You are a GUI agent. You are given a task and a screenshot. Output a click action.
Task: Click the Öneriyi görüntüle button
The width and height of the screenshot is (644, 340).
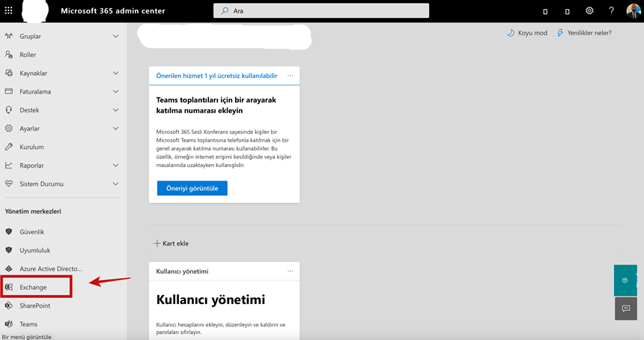pos(192,188)
